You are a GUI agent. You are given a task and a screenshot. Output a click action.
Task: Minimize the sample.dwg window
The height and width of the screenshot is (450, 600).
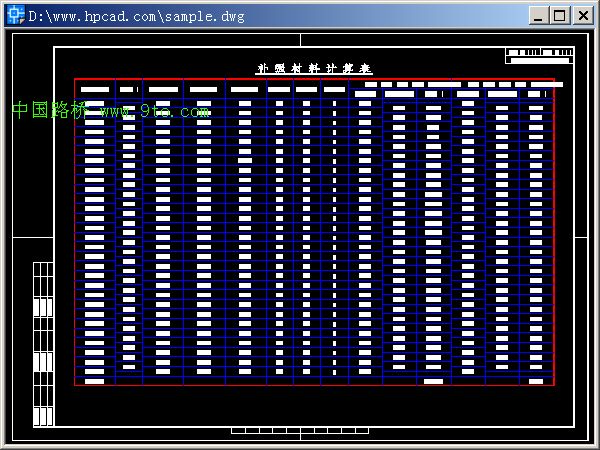pos(538,15)
